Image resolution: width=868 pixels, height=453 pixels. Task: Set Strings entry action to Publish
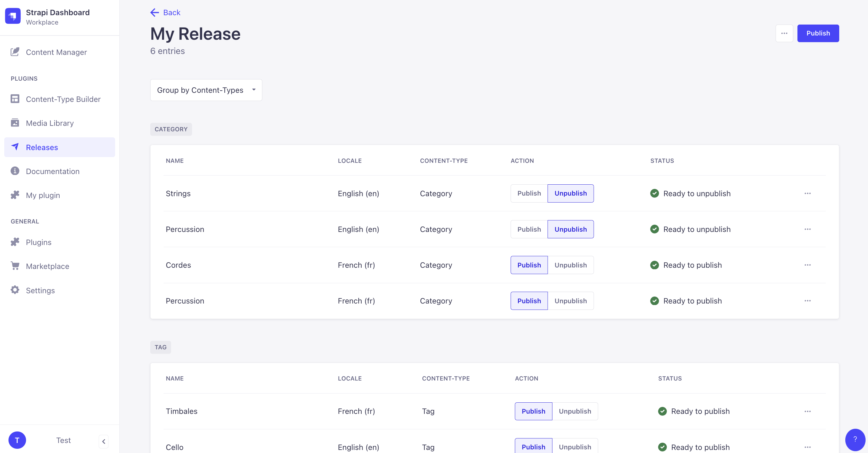(529, 193)
